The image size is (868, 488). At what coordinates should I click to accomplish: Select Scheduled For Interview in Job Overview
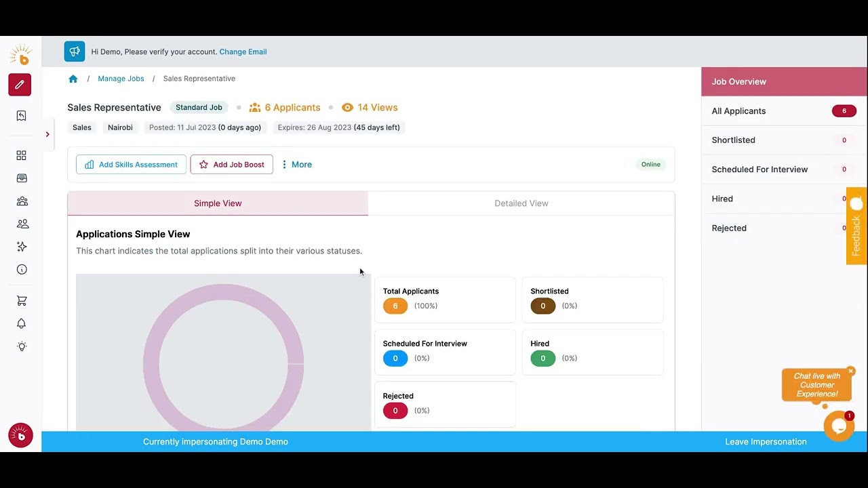pyautogui.click(x=784, y=169)
